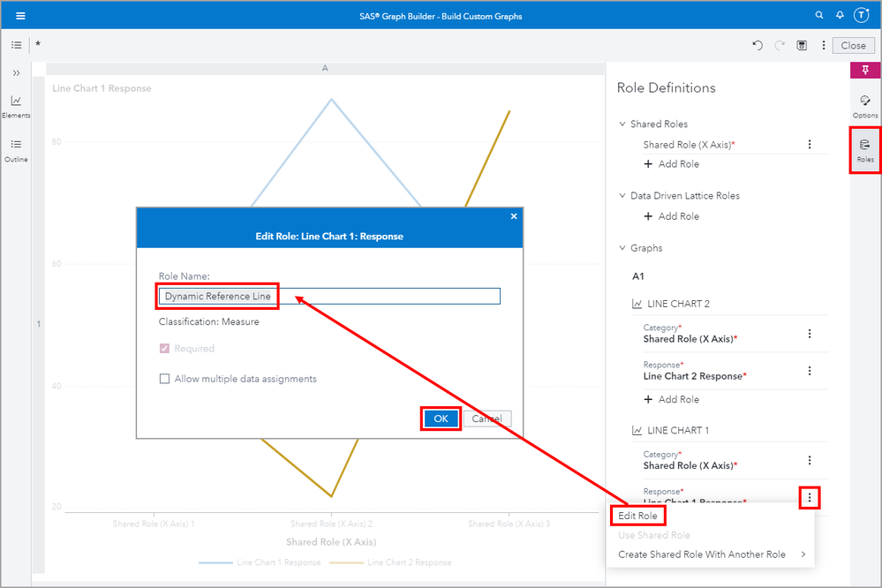
Task: Close the Edit Role dialog with X
Action: point(514,216)
